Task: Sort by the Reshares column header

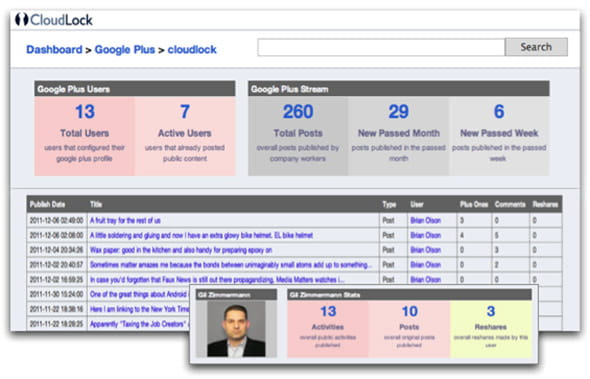Action: coord(545,204)
